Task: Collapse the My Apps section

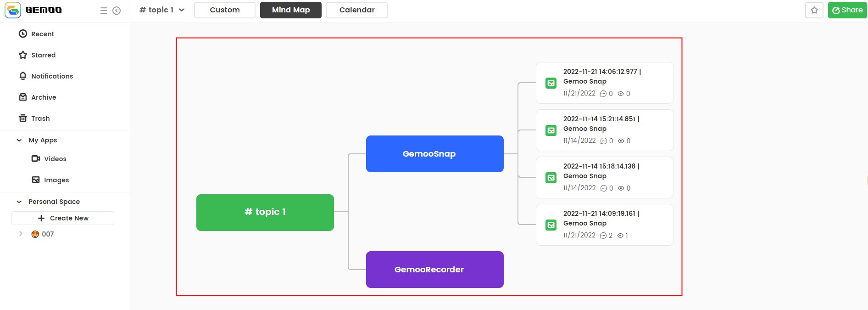Action: pos(19,140)
